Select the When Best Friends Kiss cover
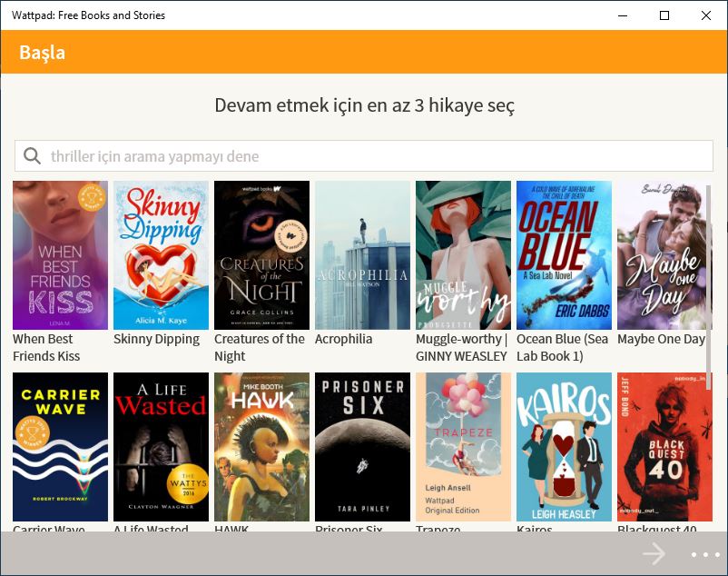Screen dimensions: 728x576 [60, 255]
